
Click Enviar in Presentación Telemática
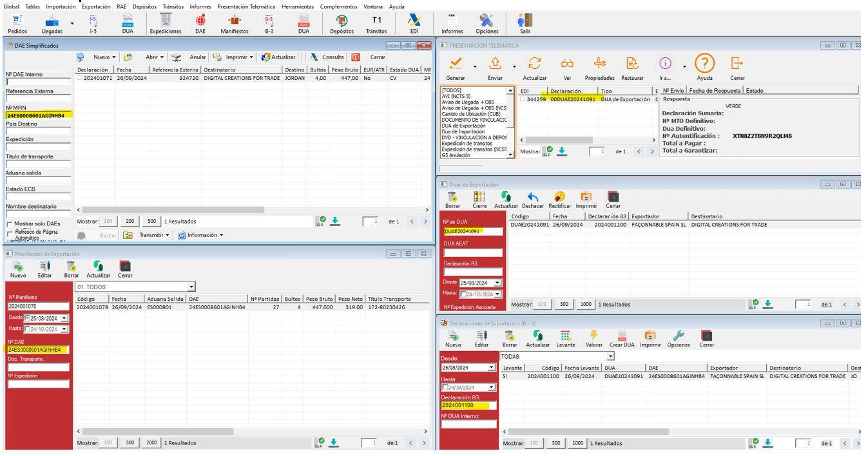(495, 67)
